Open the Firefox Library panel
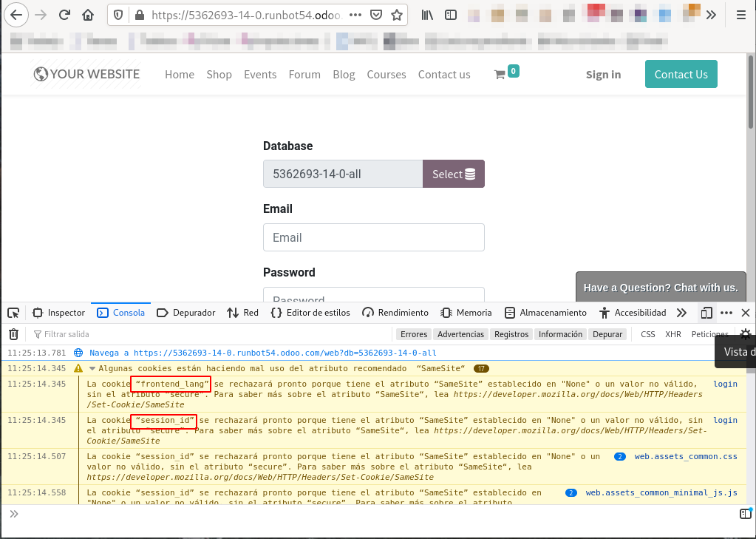Screen dimensions: 756x539 click(426, 14)
